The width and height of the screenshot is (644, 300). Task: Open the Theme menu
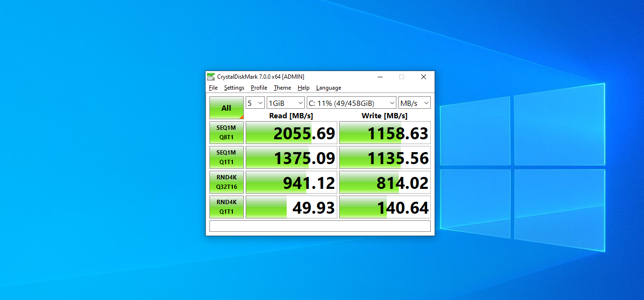click(x=282, y=88)
